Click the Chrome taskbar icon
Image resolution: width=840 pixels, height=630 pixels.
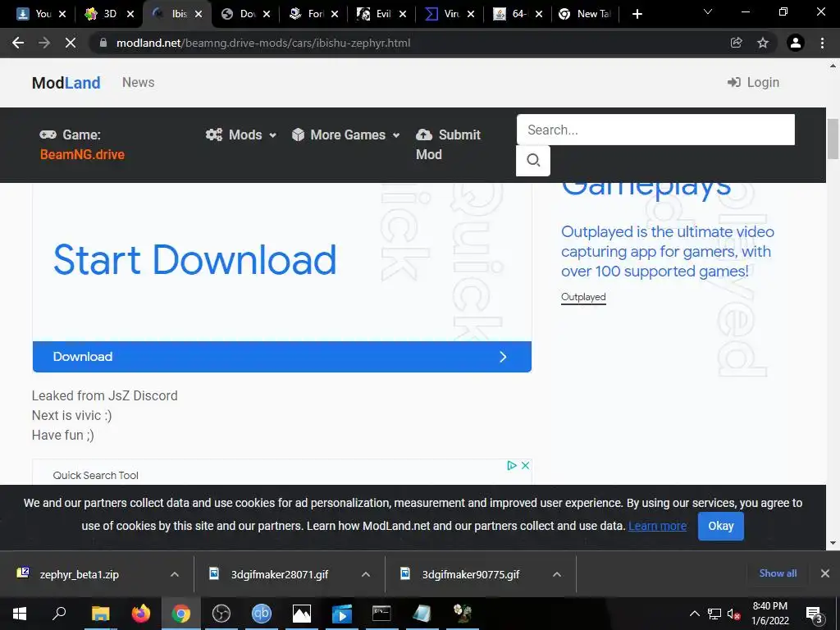181,614
